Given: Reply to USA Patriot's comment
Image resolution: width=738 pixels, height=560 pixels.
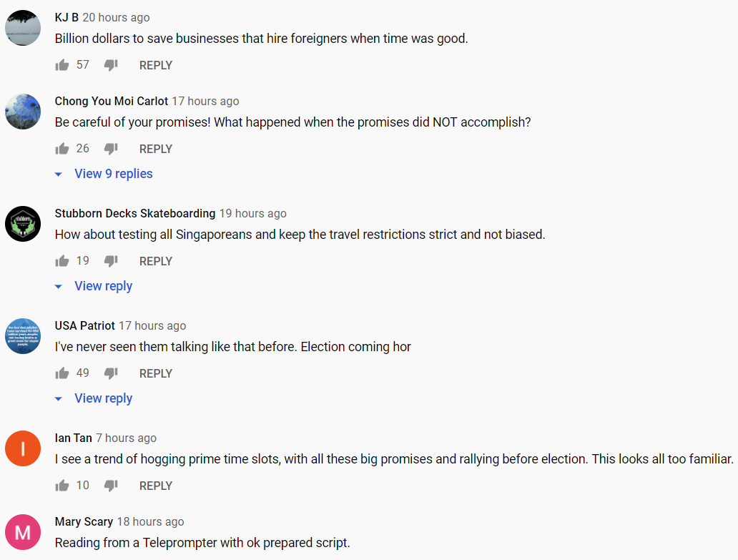Looking at the screenshot, I should [156, 373].
